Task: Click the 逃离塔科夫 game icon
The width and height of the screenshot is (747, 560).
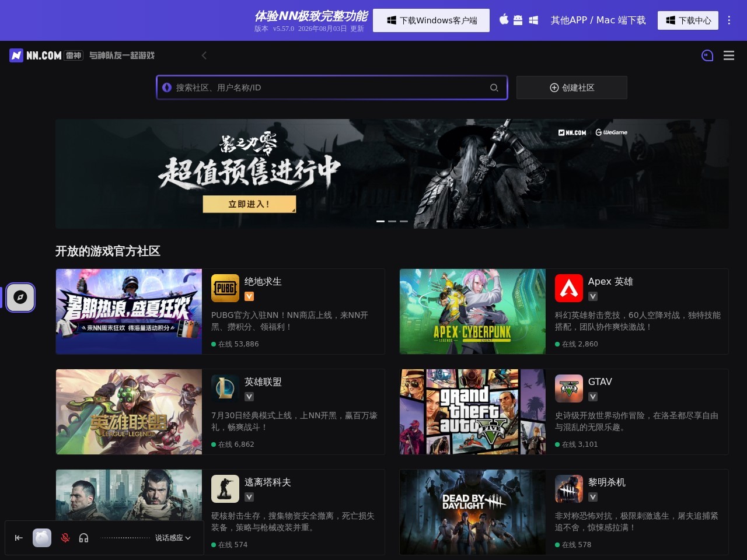Action: (225, 489)
